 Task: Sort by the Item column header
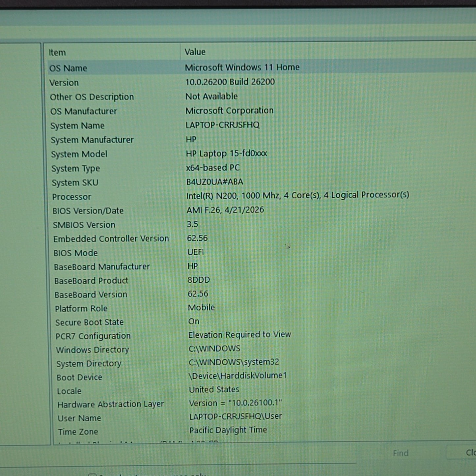57,52
